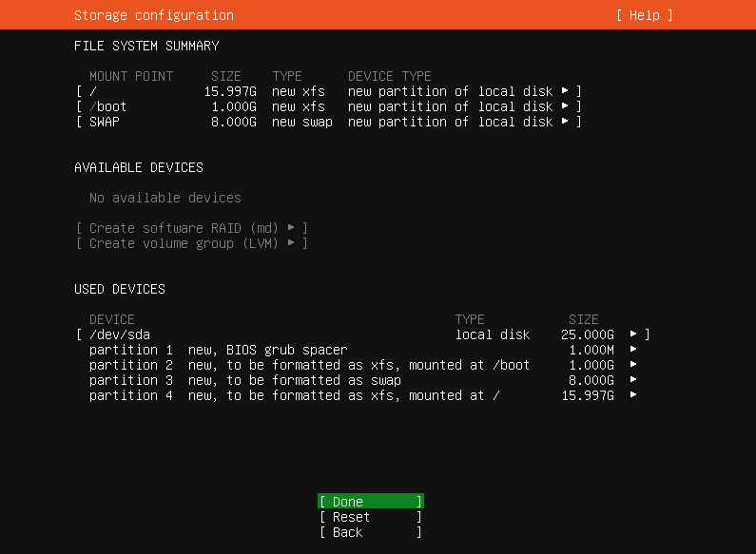Go Back to previous screen
This screenshot has width=756, height=554.
pos(370,532)
